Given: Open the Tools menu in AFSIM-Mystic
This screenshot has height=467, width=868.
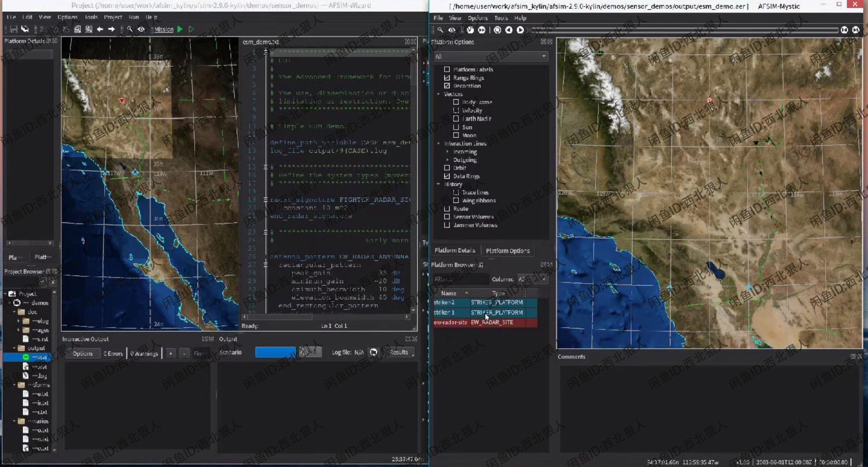Looking at the screenshot, I should pyautogui.click(x=500, y=18).
